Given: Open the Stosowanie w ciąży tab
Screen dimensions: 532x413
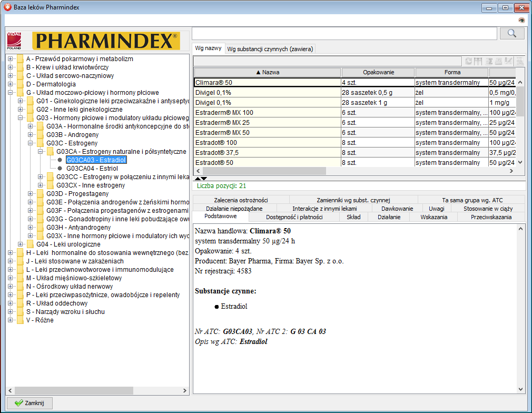Looking at the screenshot, I should (488, 209).
